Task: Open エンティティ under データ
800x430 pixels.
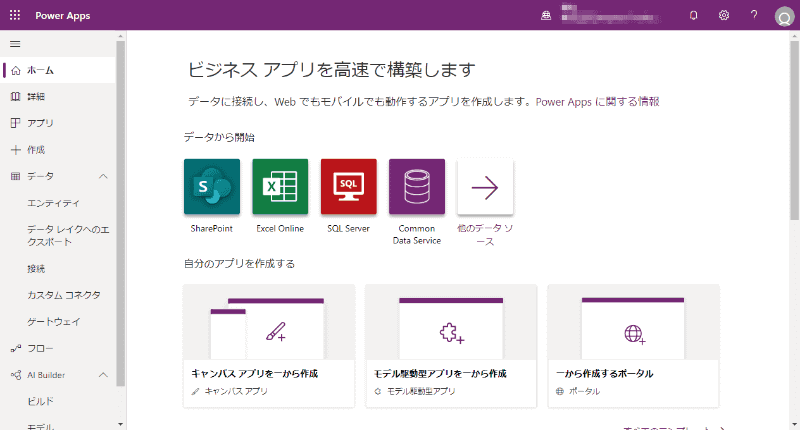Action: (54, 203)
